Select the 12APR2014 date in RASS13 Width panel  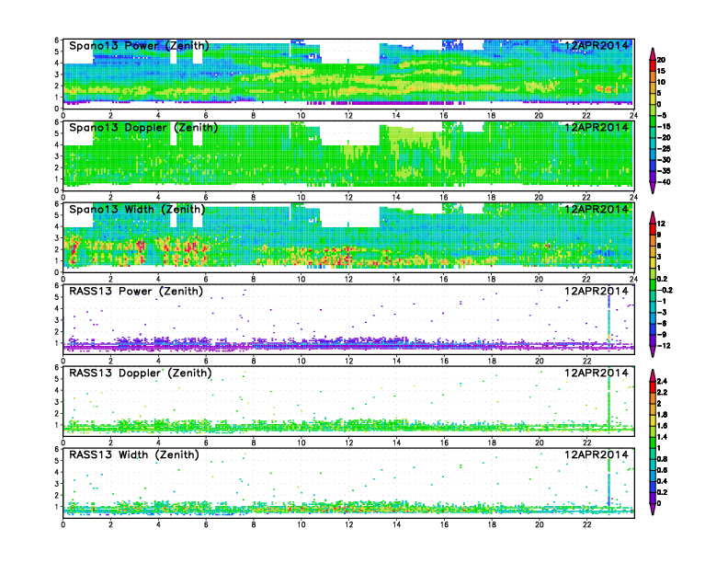(x=597, y=454)
